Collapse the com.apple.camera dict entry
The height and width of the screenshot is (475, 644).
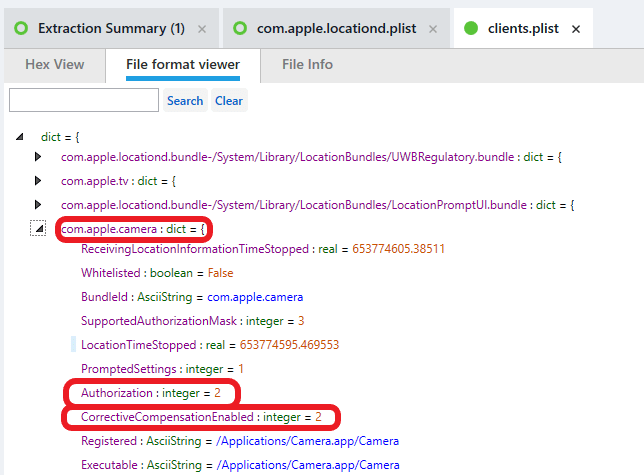(x=39, y=229)
